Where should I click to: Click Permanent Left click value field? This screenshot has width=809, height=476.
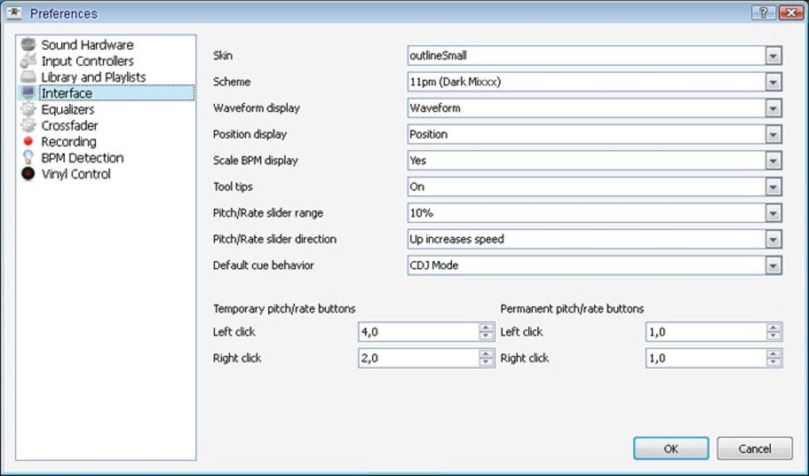click(x=706, y=332)
